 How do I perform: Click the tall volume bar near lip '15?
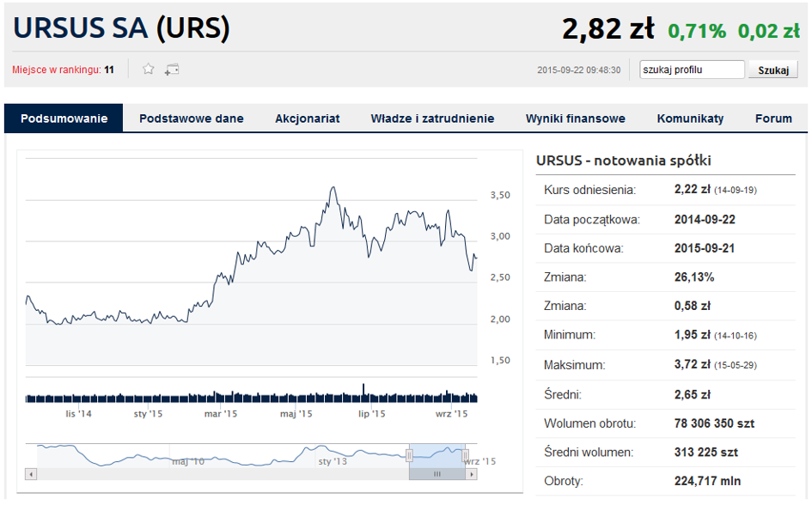tap(363, 392)
